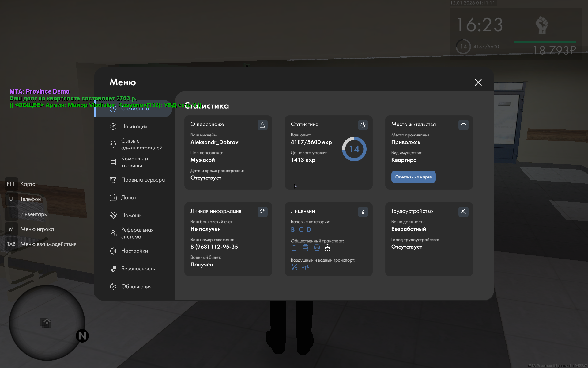Image resolution: width=588 pixels, height=368 pixels.
Task: Click the user circle icon in Личная информация
Action: point(262,212)
